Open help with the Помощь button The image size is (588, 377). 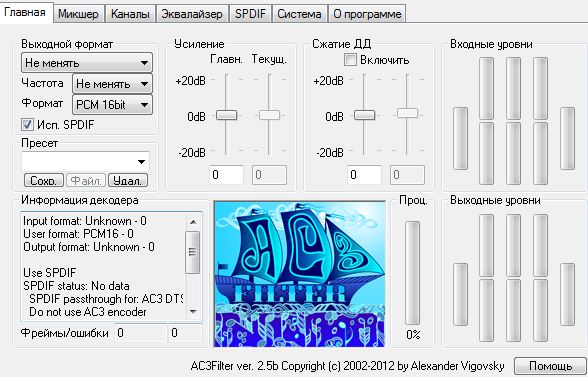pyautogui.click(x=550, y=366)
